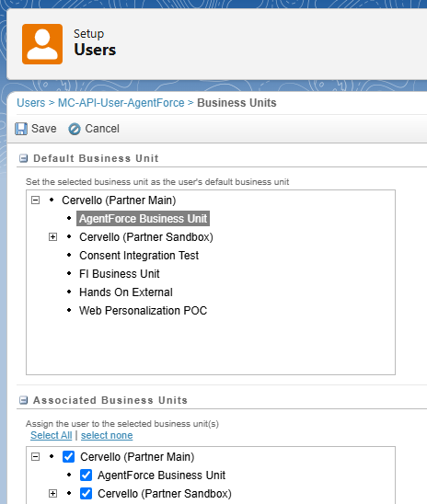
Task: Click the Cancel circle-slash icon
Action: click(x=75, y=129)
